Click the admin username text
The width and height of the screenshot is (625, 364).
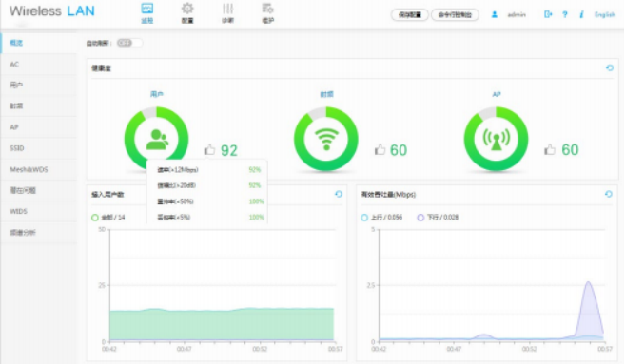tap(517, 15)
